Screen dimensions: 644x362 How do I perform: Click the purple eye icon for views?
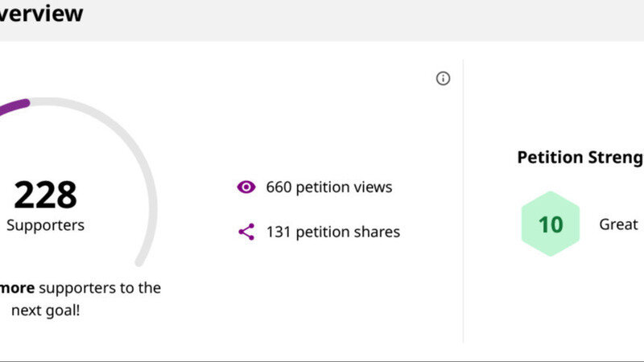point(246,187)
